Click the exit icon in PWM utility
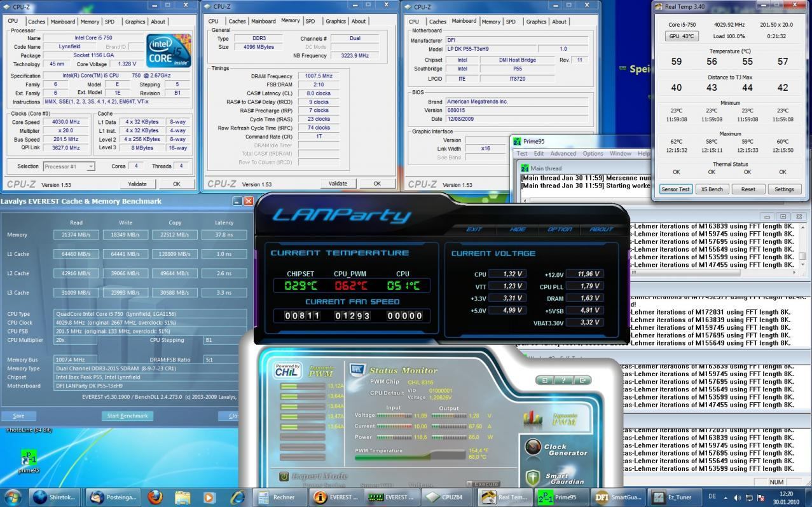The image size is (812, 507). tap(581, 381)
